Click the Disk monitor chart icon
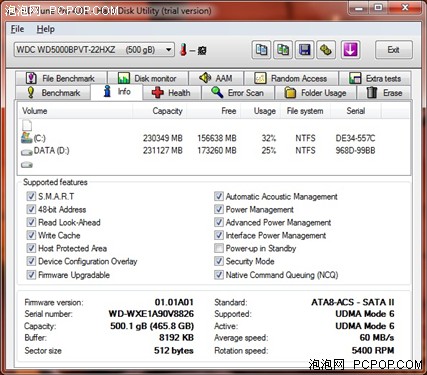Image resolution: width=427 pixels, height=375 pixels. pos(124,78)
